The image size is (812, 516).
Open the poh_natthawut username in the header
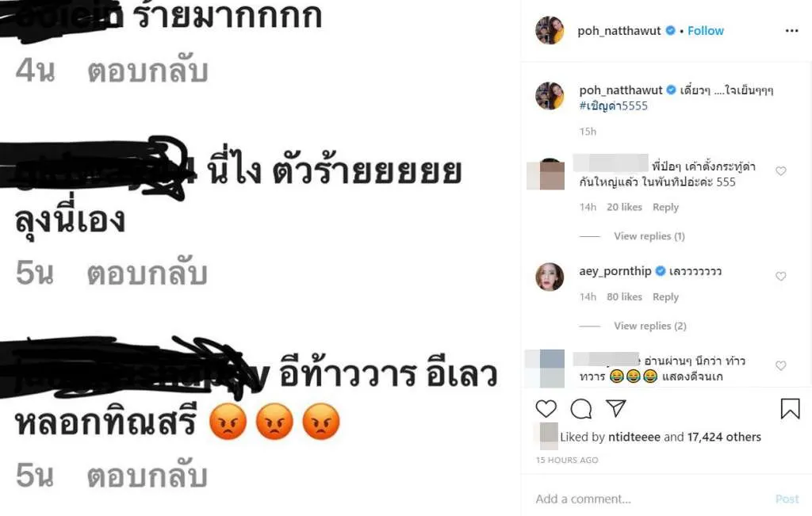click(x=619, y=31)
